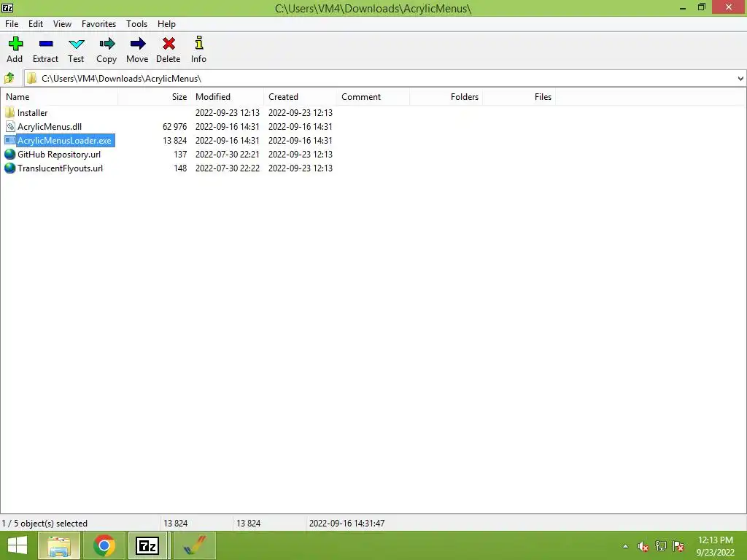Image resolution: width=747 pixels, height=560 pixels.
Task: Select the TranslucentFlyouts.url file name
Action: tap(60, 168)
